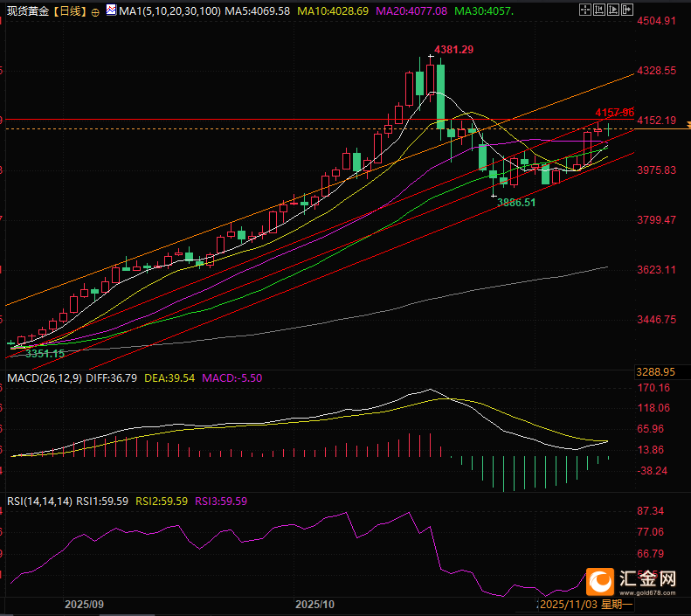Click the 4381.29 high price label
The width and height of the screenshot is (691, 616).
click(x=453, y=49)
